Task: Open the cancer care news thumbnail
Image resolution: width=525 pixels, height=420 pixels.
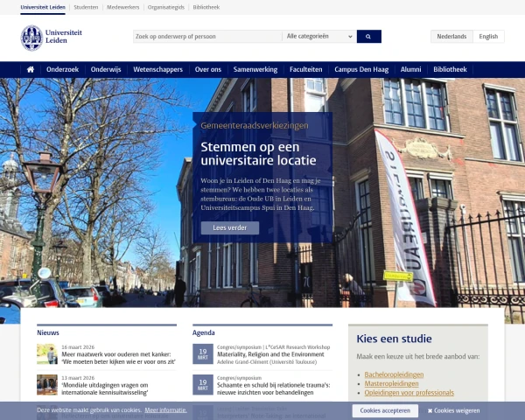Action: (x=47, y=354)
